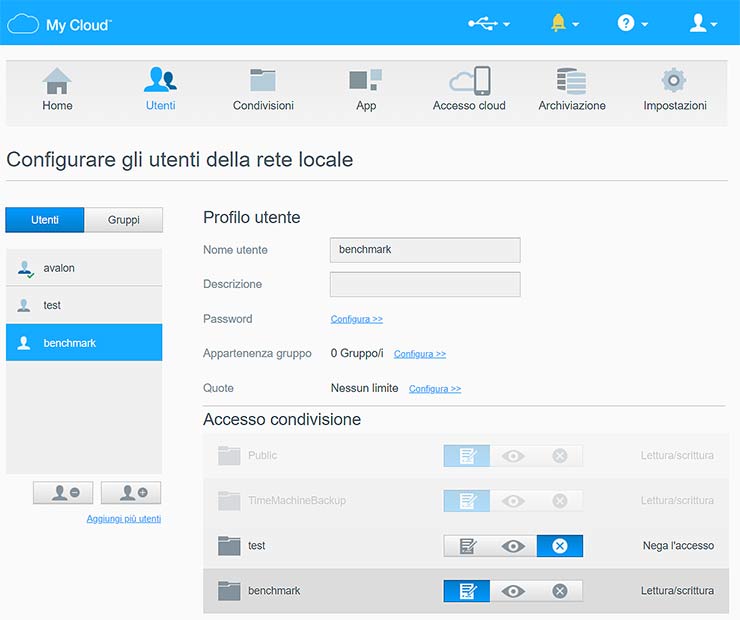Screen dimensions: 740x620
Task: Open the Impostazioni gear icon
Action: coord(674,82)
